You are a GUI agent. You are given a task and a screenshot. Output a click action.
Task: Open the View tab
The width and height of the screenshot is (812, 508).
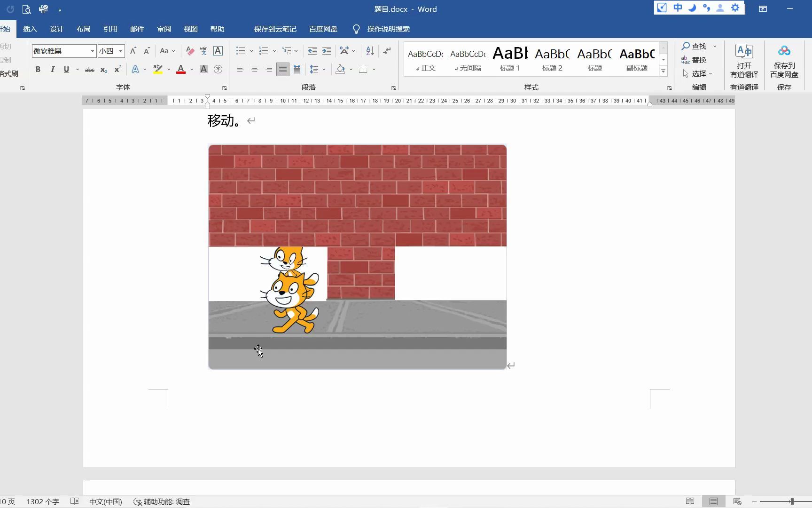190,29
